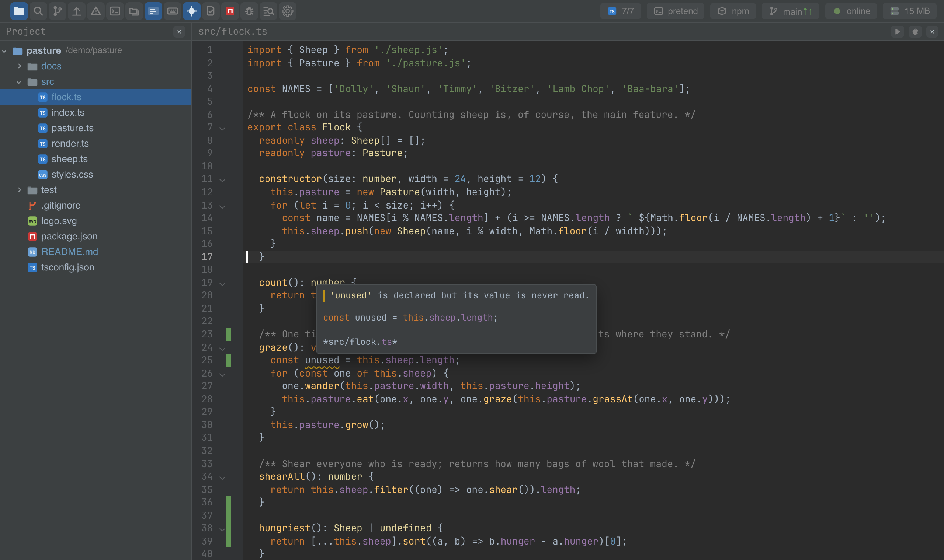
Task: Click the green change marker at line 25
Action: pos(229,360)
